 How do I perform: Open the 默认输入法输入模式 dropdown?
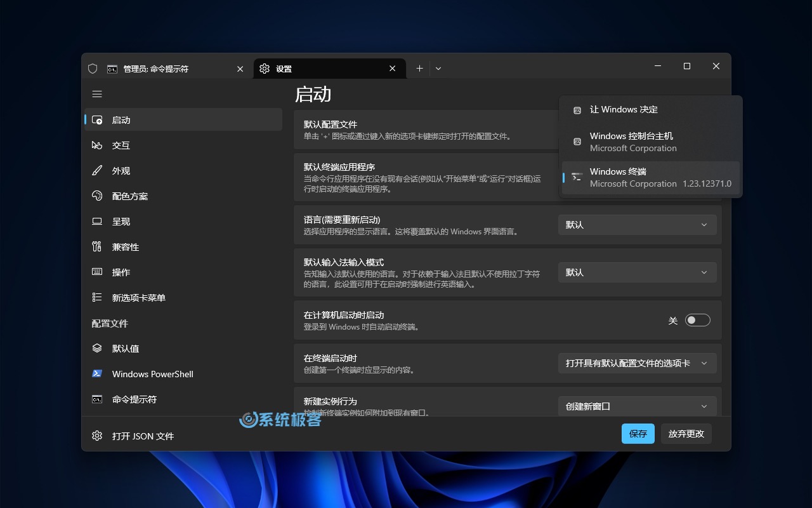click(x=638, y=272)
